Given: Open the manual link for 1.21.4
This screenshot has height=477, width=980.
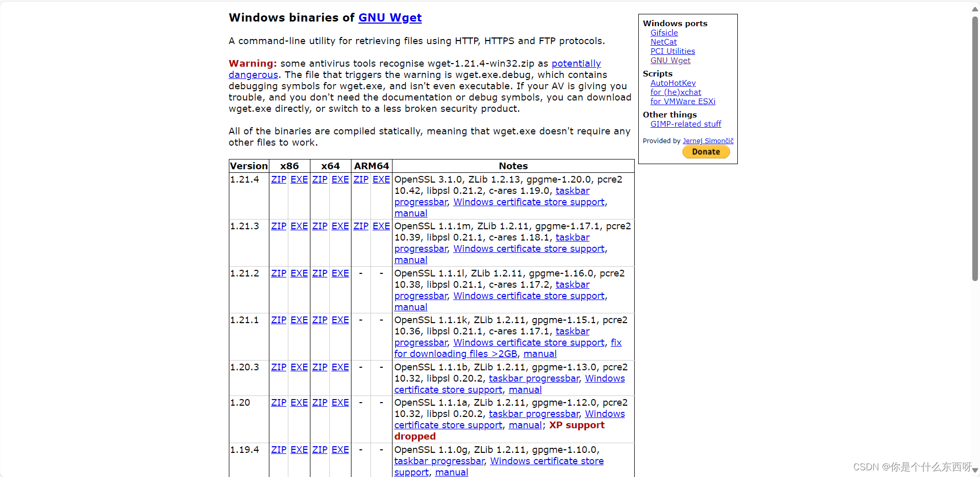Looking at the screenshot, I should (411, 213).
